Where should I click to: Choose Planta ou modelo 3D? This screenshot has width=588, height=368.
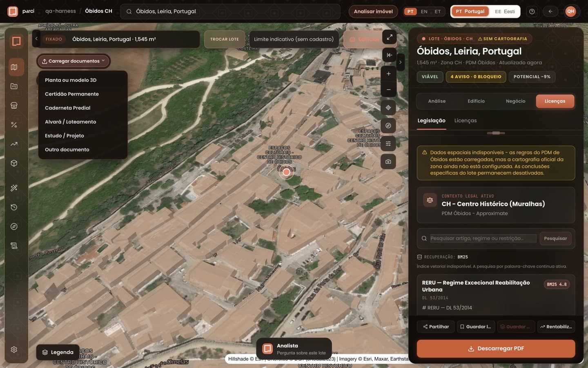83,80
